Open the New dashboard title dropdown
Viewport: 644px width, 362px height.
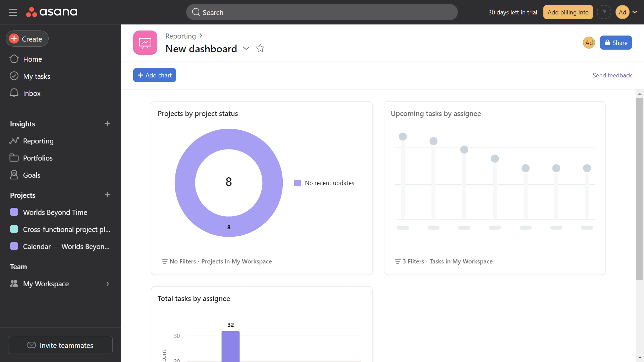pos(246,49)
